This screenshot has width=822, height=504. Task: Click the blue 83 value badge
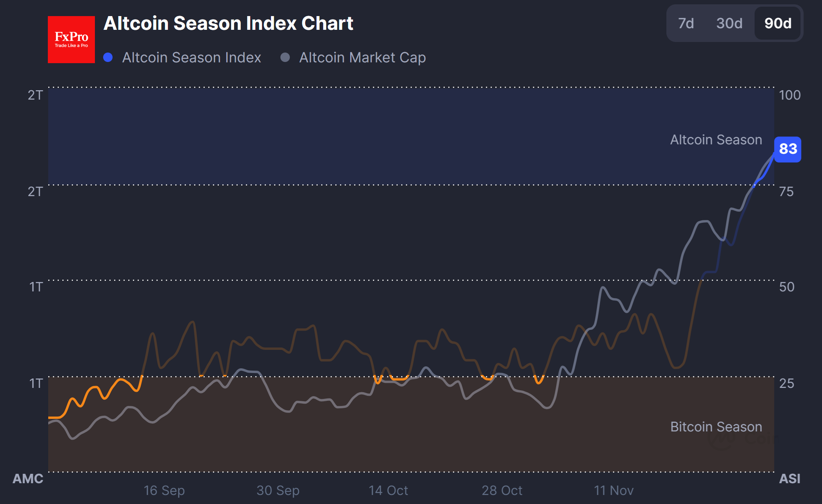(787, 149)
